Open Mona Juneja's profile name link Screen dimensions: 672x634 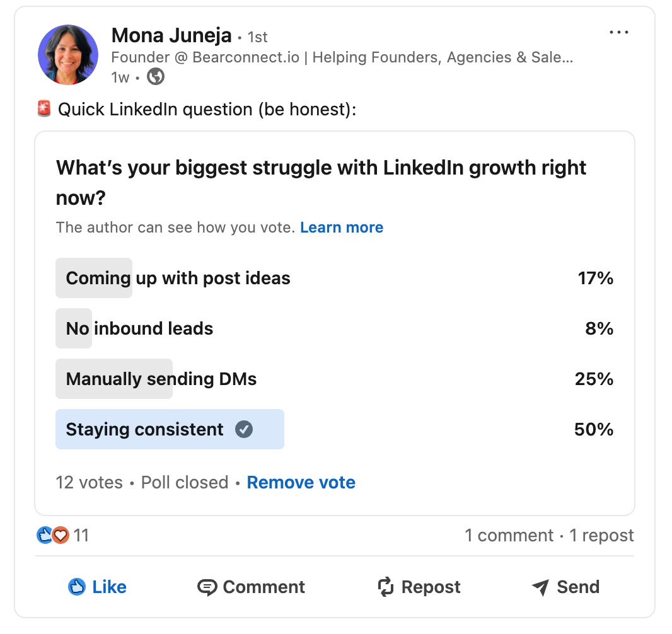(171, 36)
